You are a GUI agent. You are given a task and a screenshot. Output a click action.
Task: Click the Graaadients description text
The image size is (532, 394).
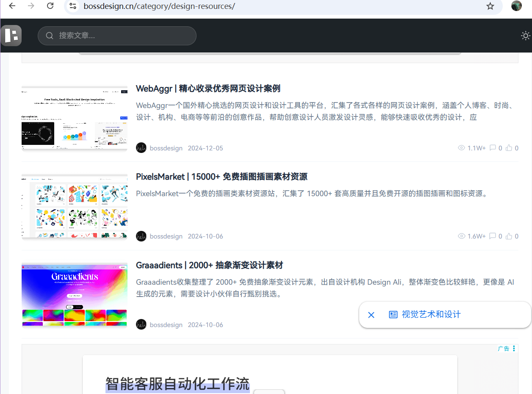tap(325, 288)
